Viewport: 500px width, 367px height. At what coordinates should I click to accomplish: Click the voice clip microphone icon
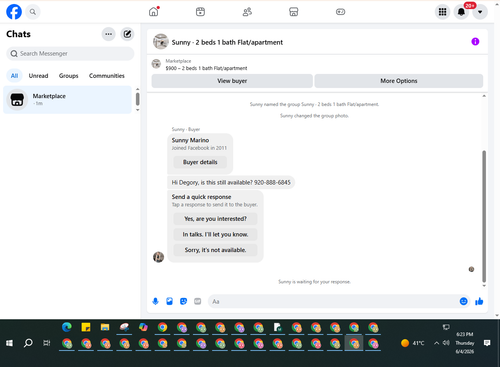pos(156,302)
